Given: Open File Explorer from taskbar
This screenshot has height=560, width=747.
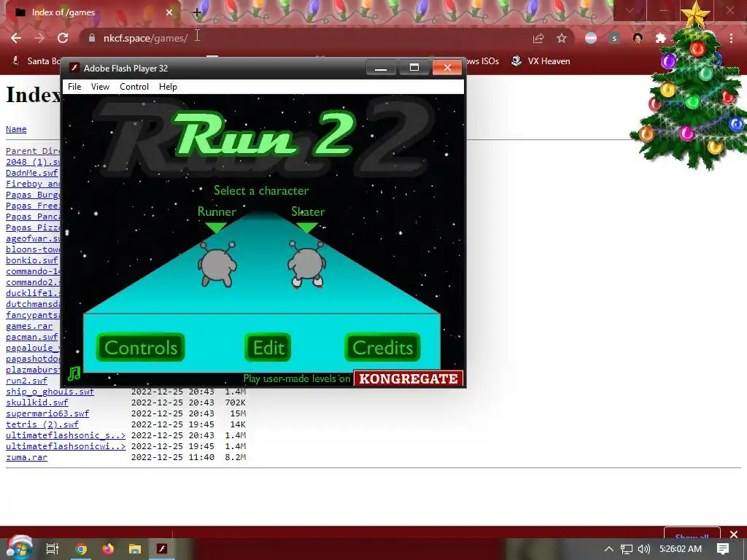Looking at the screenshot, I should (x=135, y=549).
